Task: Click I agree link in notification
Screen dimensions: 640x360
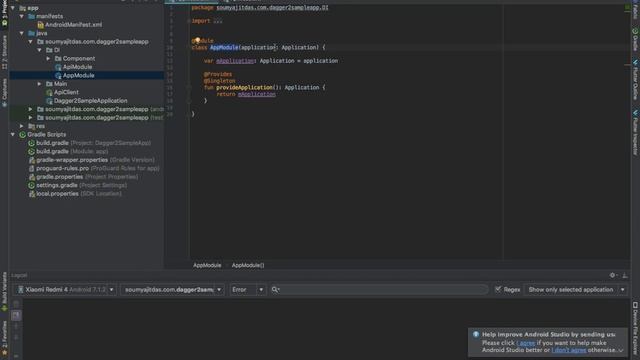Action: coord(526,343)
